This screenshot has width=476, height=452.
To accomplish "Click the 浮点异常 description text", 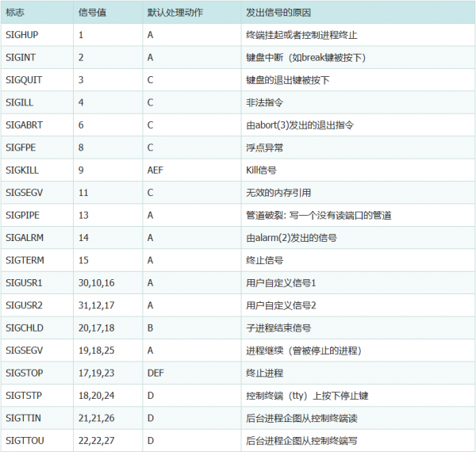I will pos(265,147).
